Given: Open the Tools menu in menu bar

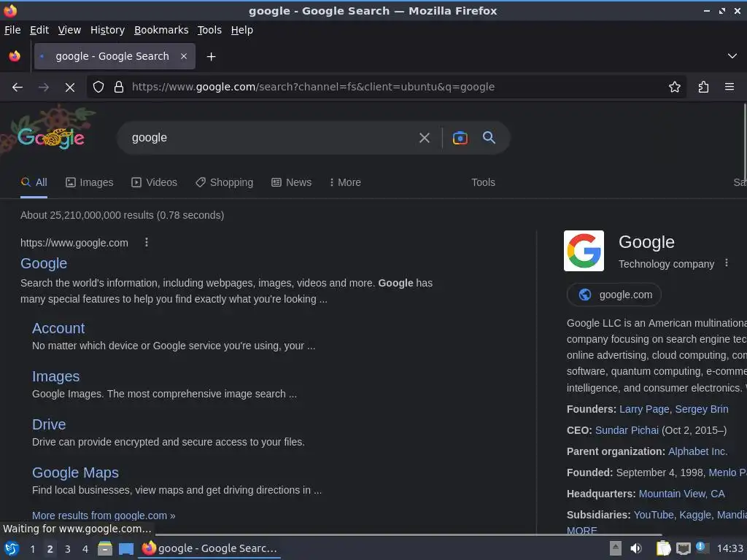Looking at the screenshot, I should [209, 30].
